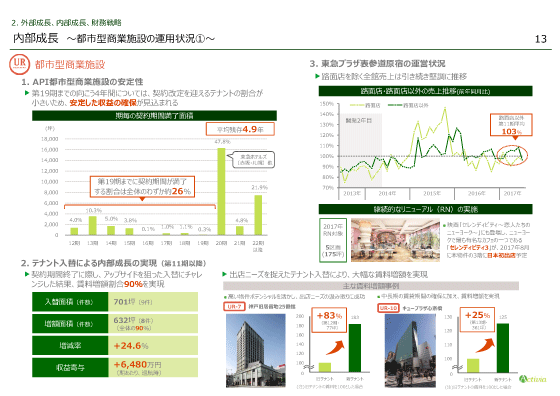Screen dimensions: 560x396
Task: Click the 103% callout box
Action: (x=512, y=125)
